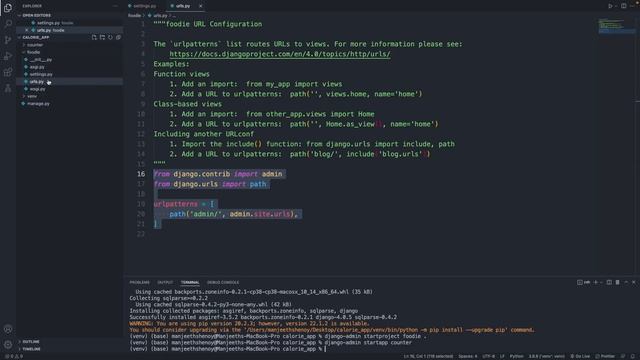Click the errors and warnings count in the status bar
This screenshot has width=640, height=360.
14,356
